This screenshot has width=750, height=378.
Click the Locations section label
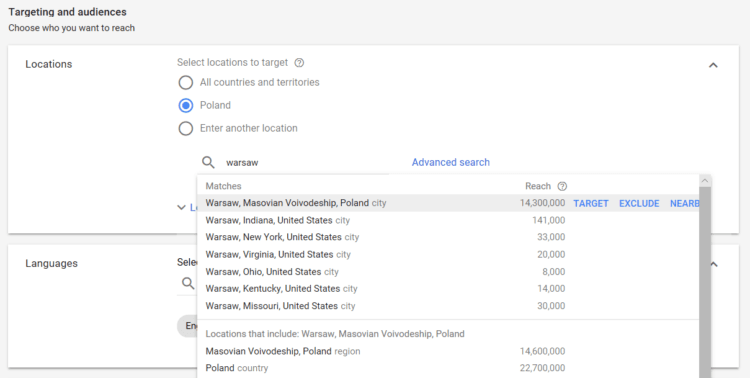(x=49, y=64)
